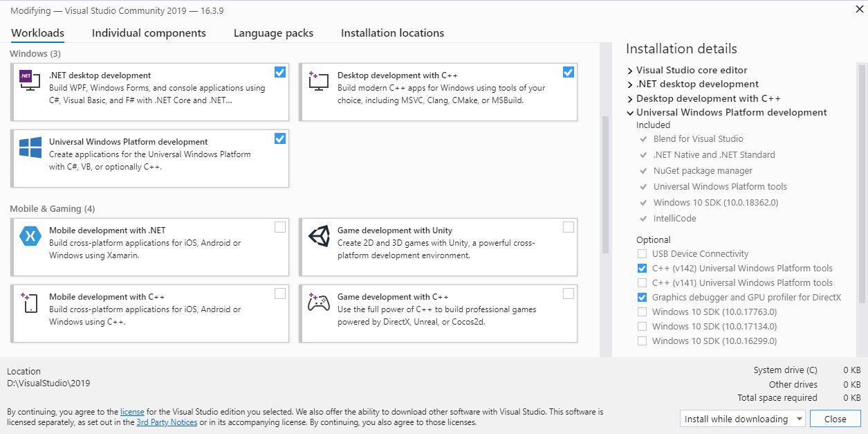Uncheck C++ (v142) Universal Windows Platform tools
The height and width of the screenshot is (434, 868).
pyautogui.click(x=643, y=269)
